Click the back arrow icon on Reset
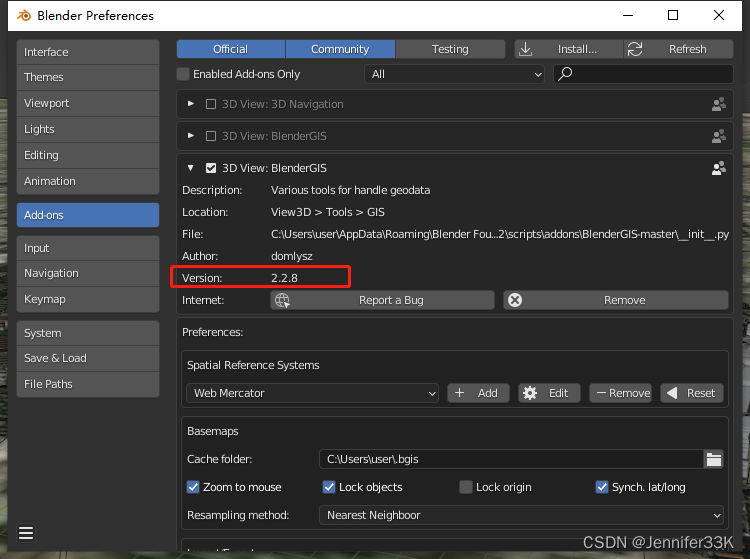 [672, 393]
